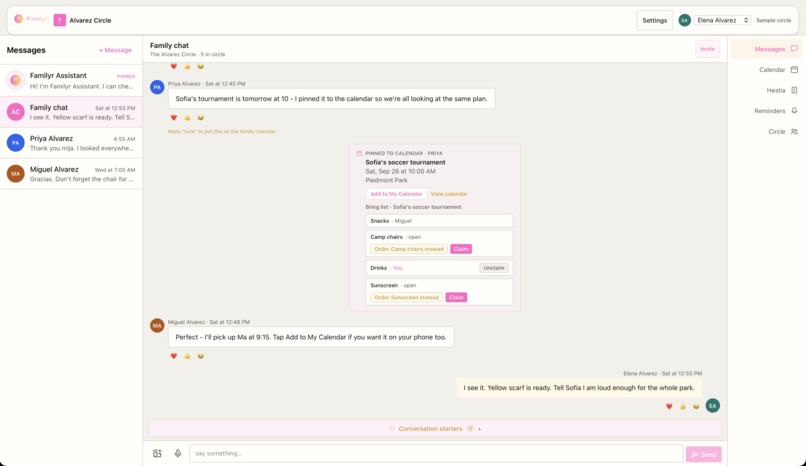
Task: React with smiley to Miguel's message
Action: (x=200, y=356)
